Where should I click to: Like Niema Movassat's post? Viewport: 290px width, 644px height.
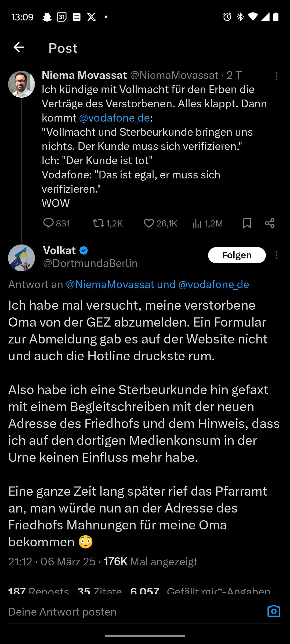pyautogui.click(x=149, y=223)
